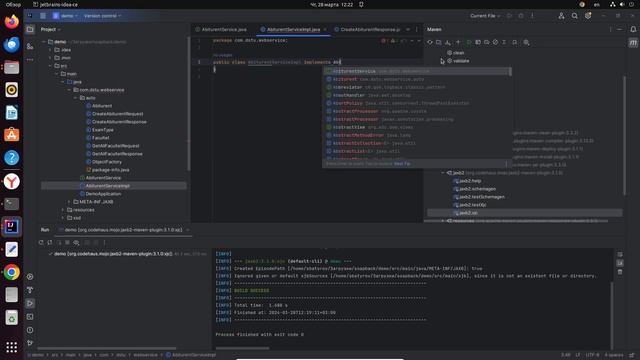Open the Problems tool window
The width and height of the screenshot is (640, 360).
coord(30,330)
